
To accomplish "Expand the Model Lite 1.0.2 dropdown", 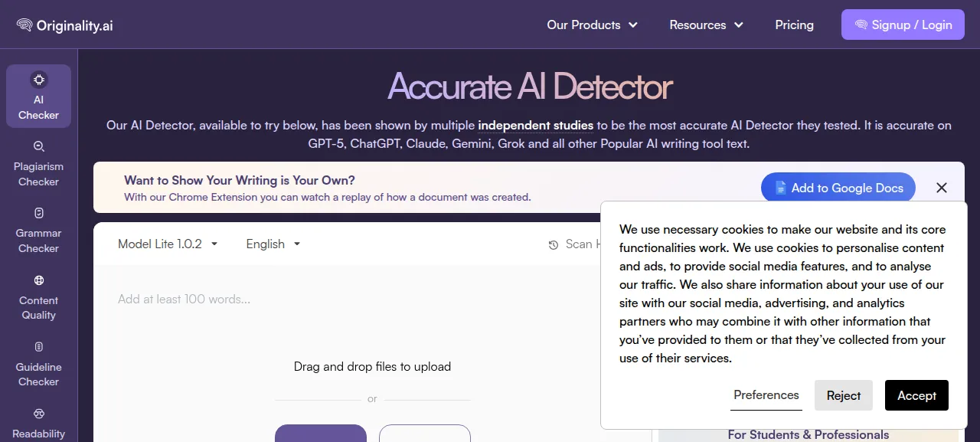I will [x=168, y=244].
